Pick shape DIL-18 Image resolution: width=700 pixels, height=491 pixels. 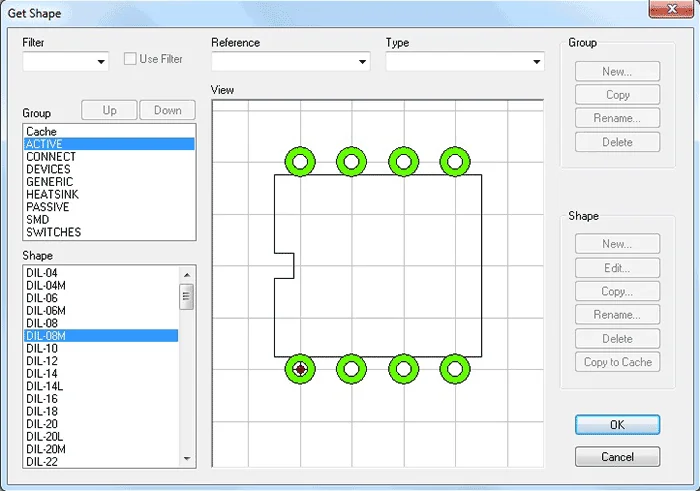coord(101,411)
